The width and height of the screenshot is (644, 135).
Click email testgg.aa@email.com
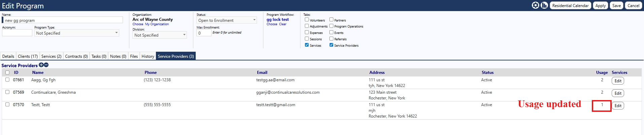(275, 80)
